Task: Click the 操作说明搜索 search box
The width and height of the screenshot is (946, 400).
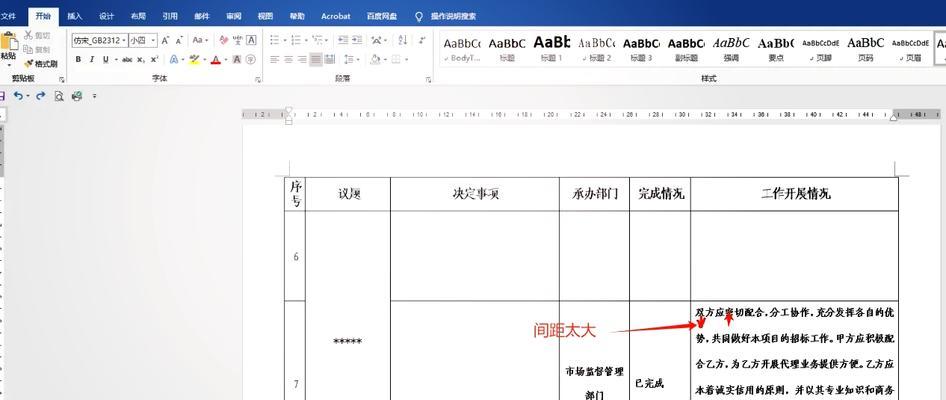Action: click(x=453, y=16)
